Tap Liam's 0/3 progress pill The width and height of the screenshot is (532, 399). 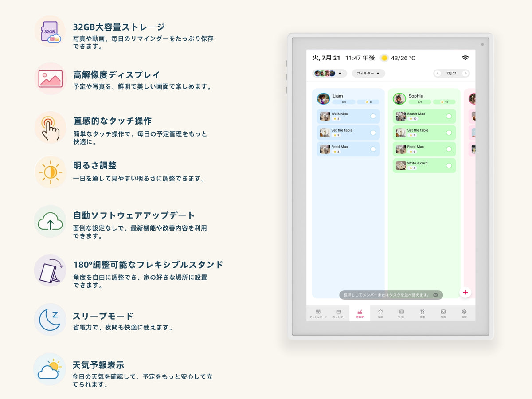point(344,102)
